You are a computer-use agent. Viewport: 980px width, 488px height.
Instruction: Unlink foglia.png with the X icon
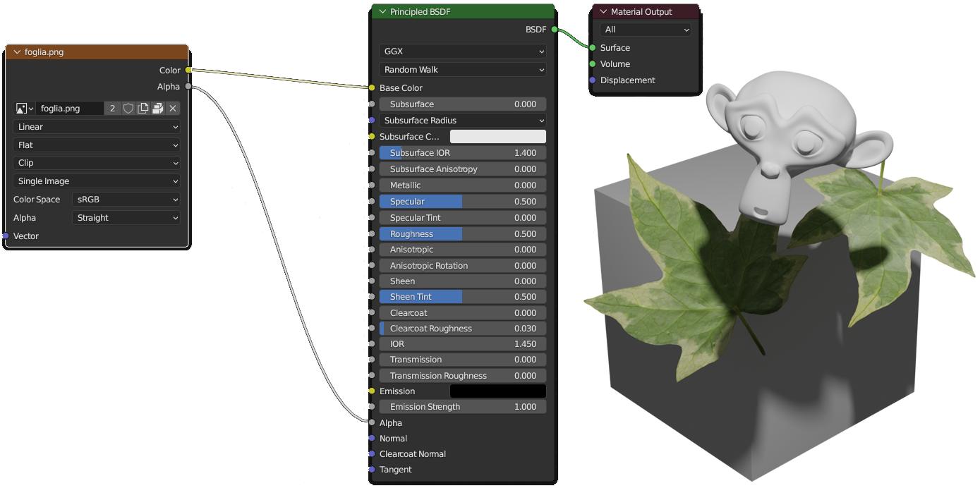point(173,109)
